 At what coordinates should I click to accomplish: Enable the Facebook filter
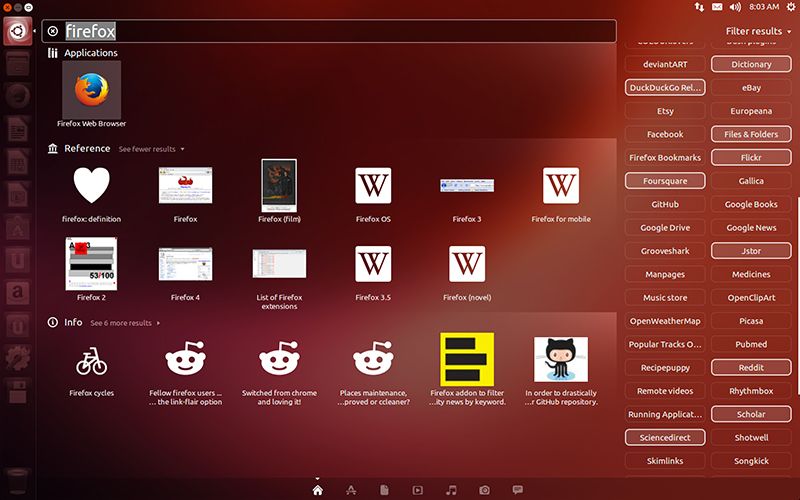pyautogui.click(x=665, y=134)
